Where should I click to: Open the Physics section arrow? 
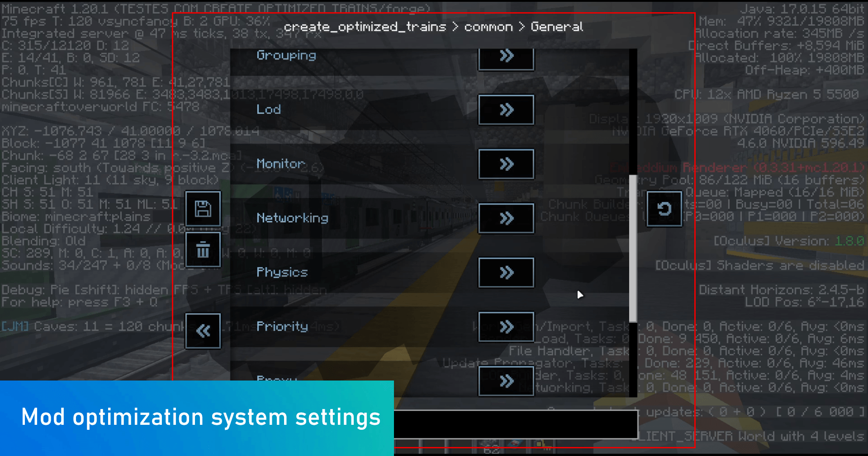(506, 273)
